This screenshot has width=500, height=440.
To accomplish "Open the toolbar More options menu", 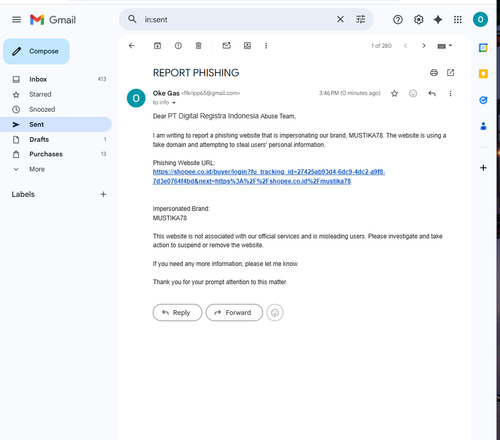I will (266, 46).
